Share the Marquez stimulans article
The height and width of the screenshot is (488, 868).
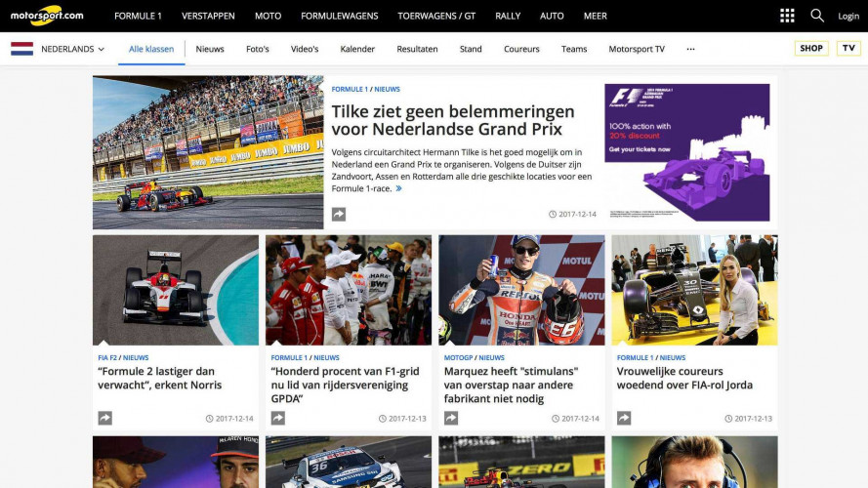click(451, 419)
